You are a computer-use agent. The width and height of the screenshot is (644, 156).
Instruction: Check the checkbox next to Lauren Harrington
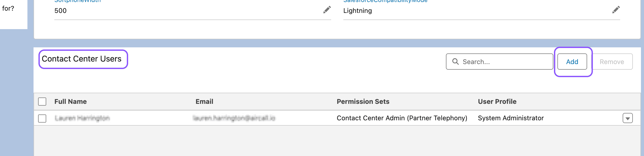click(42, 118)
